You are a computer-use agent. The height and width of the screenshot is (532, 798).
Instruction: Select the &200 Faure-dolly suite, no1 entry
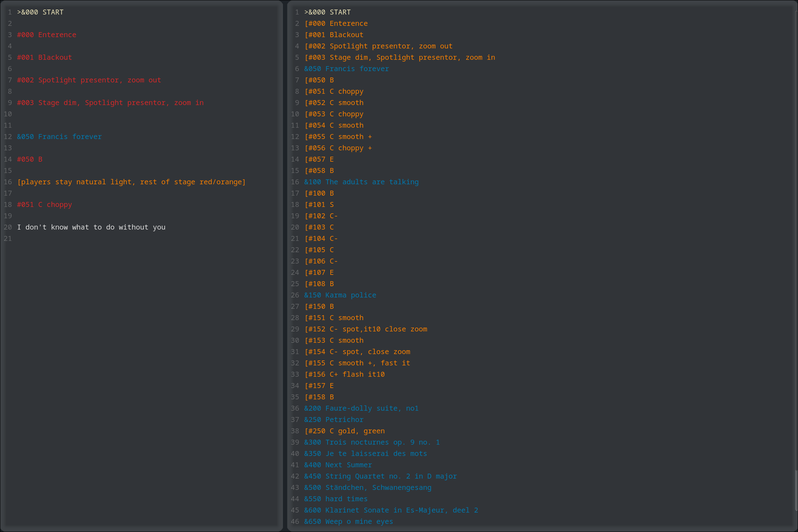[361, 408]
